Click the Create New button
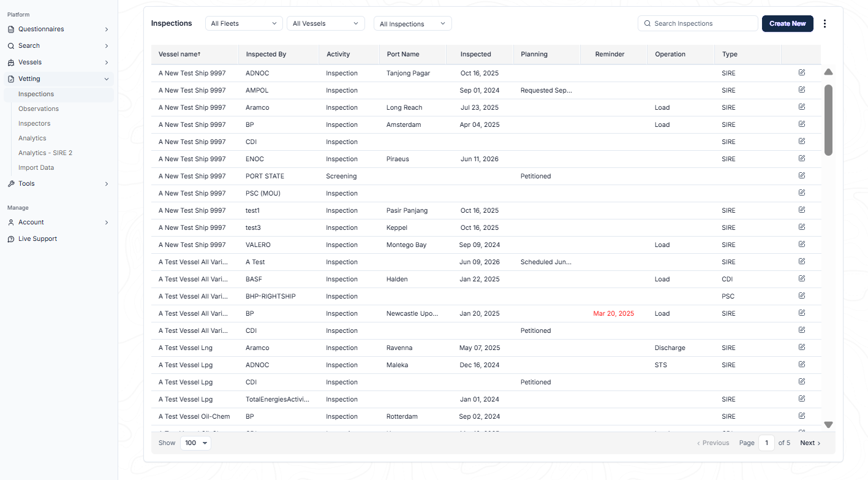Screen dimensions: 868x480 coord(787,23)
